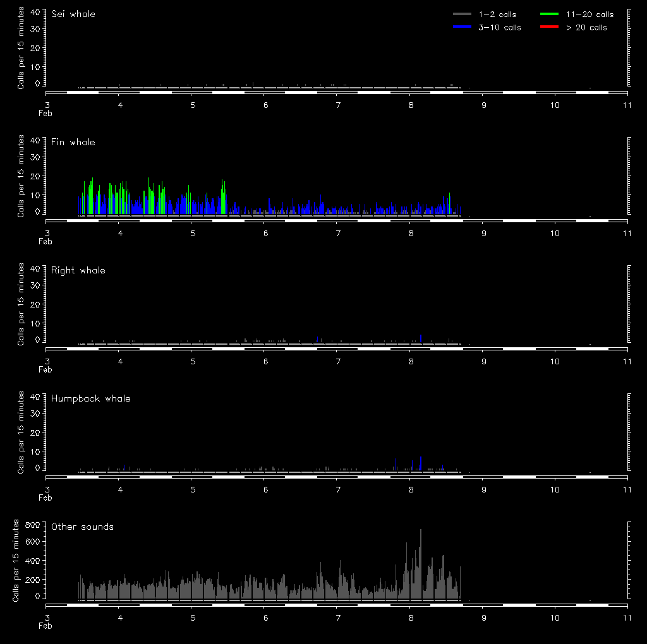This screenshot has width=647, height=644.
Task: Click the tallest peak in Other sounds chart
Action: point(420,532)
